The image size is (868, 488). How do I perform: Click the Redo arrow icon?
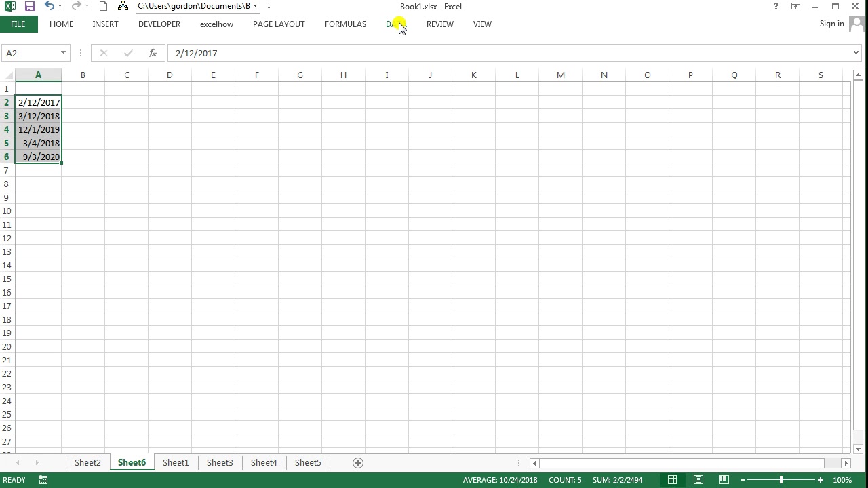(76, 6)
